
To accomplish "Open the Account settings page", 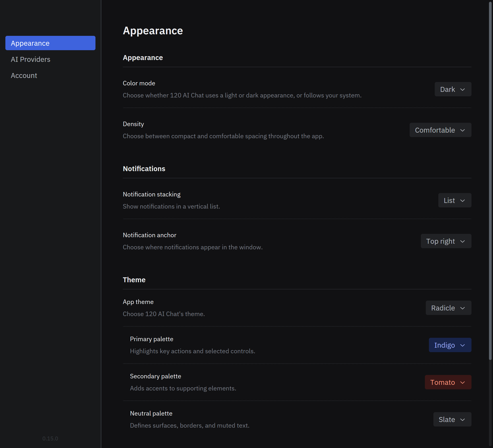I will tap(50, 75).
